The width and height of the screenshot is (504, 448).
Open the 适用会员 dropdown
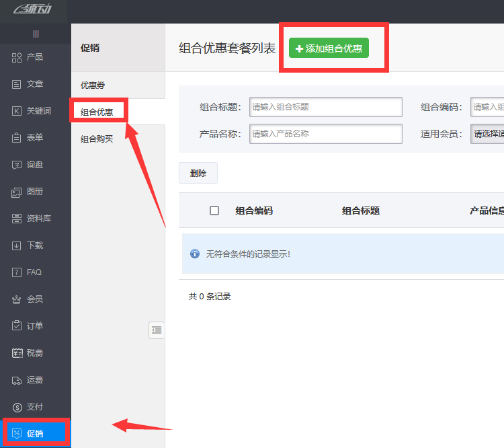(x=487, y=134)
